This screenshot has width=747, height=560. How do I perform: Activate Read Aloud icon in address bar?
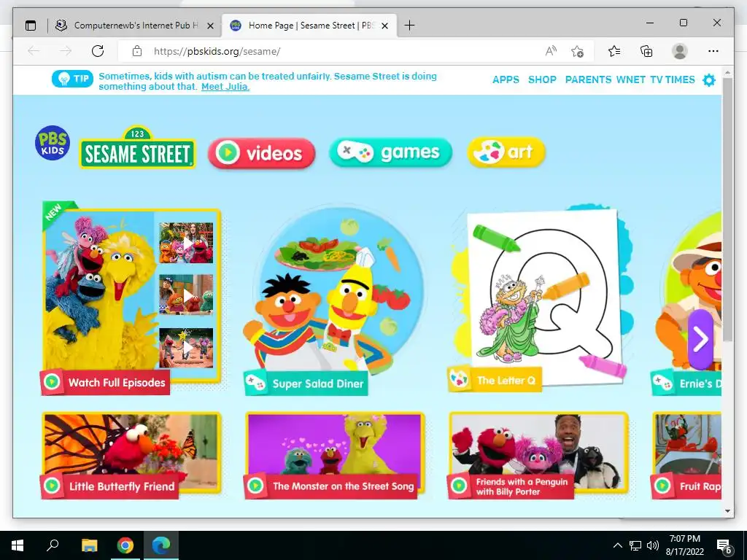coord(551,51)
